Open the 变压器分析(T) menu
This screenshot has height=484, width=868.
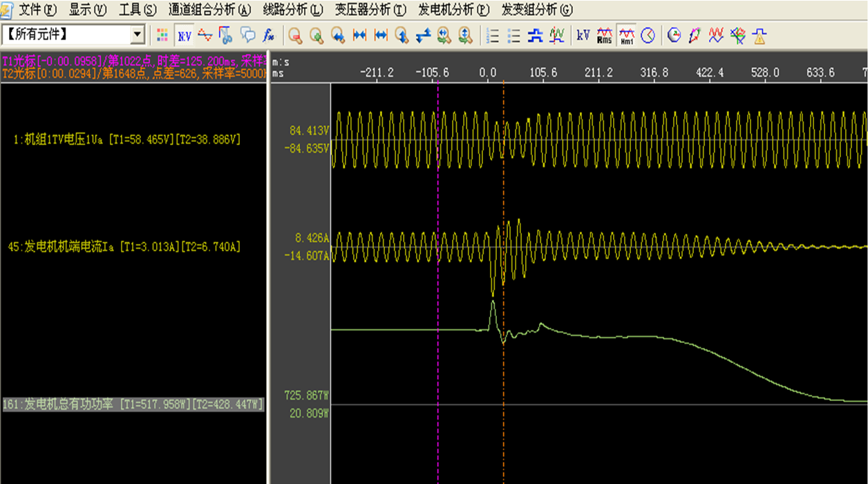coord(371,10)
